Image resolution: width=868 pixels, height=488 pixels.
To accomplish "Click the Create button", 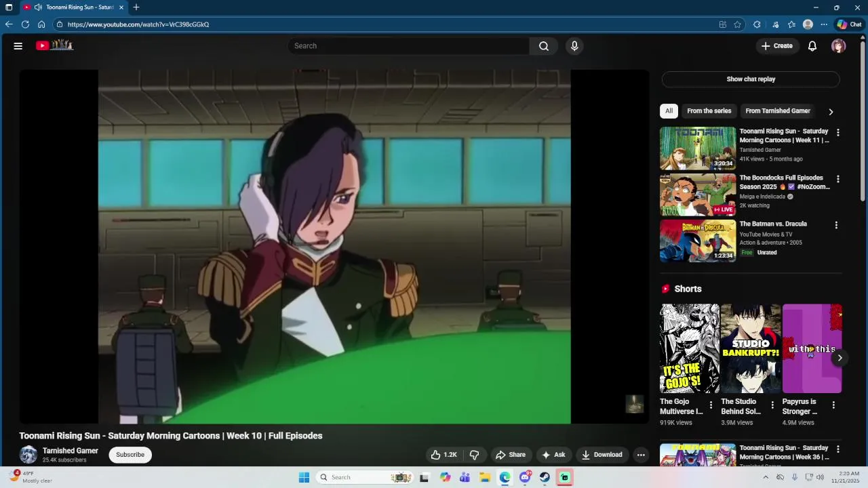I will click(x=777, y=46).
